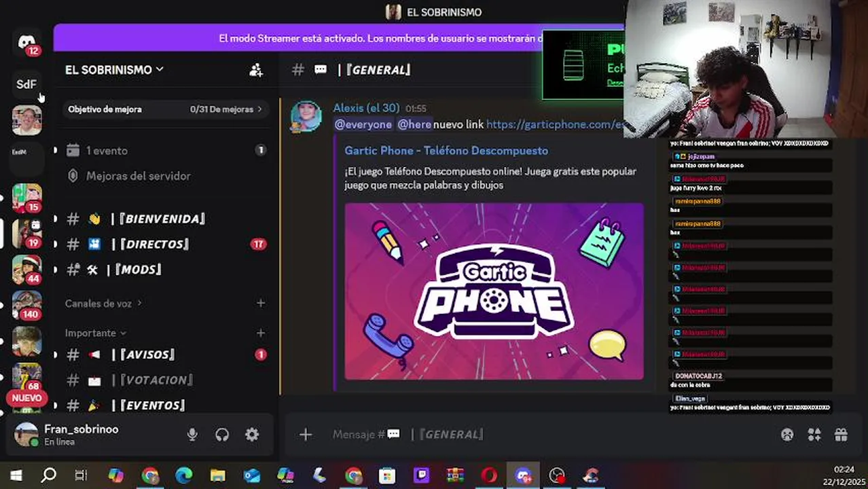Launch Microsoft Edge from taskbar

[183, 475]
